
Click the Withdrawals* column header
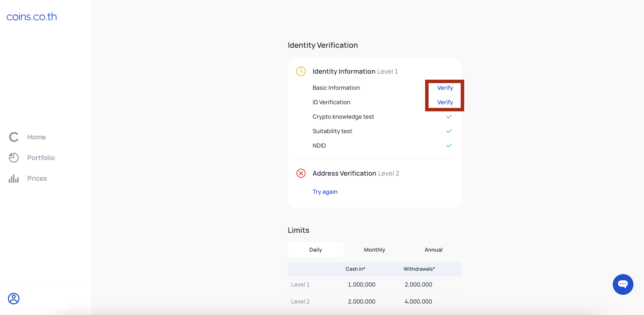point(419,269)
